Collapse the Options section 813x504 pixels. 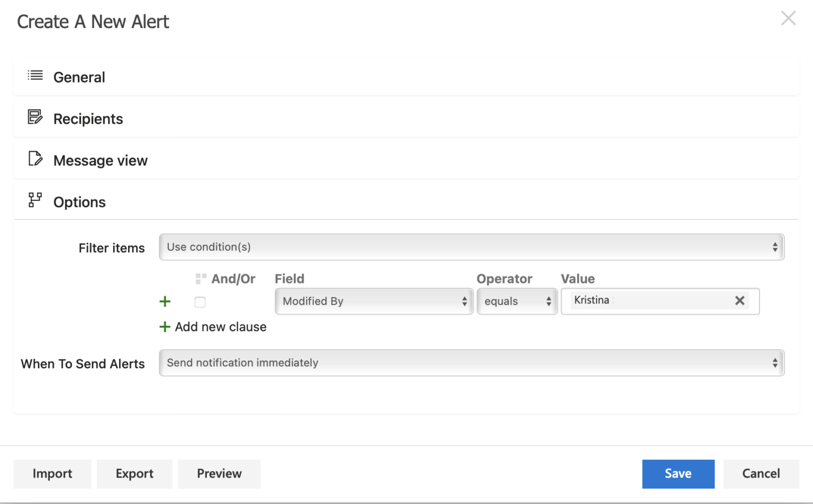click(79, 201)
